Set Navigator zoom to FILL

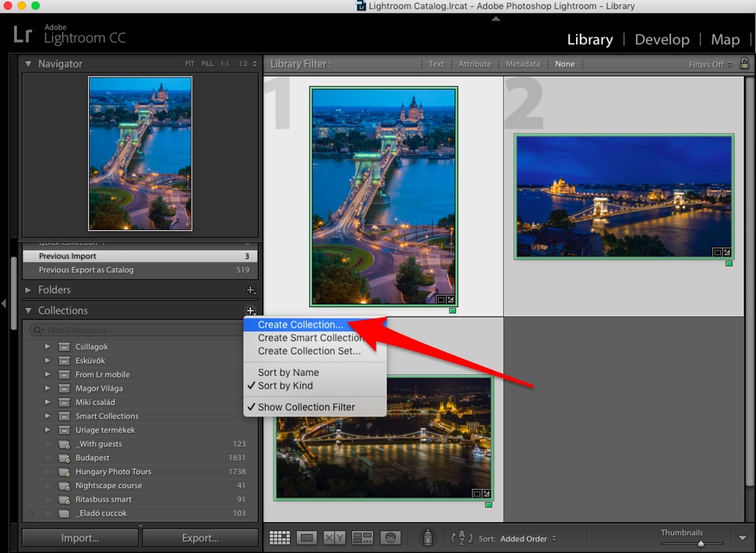click(x=207, y=64)
